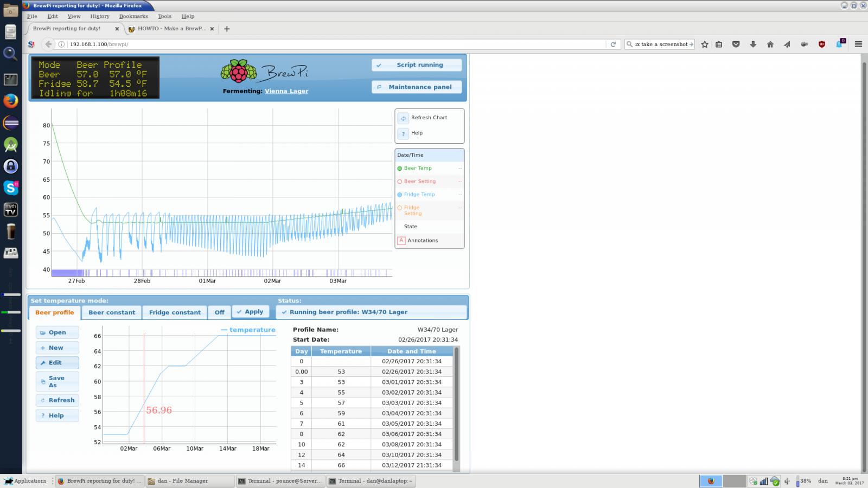Open Android Studio from left dock
The width and height of the screenshot is (868, 488).
coord(11,144)
